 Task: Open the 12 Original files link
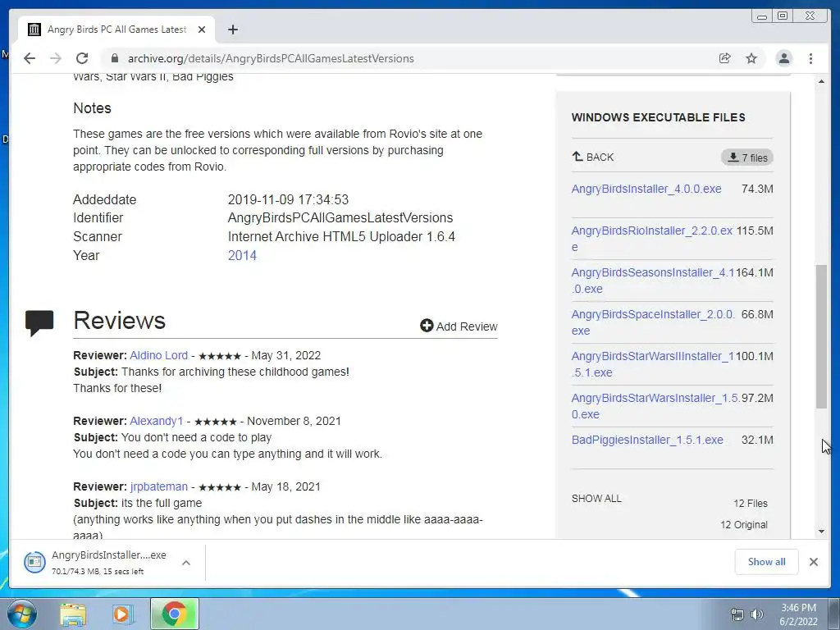tap(743, 524)
